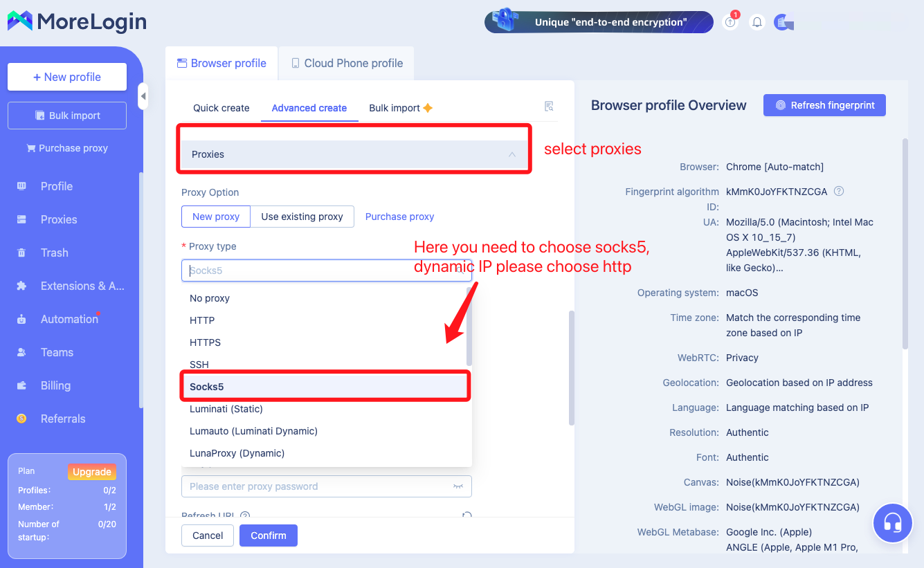Choose Socks5 from the proxy type list
Screen dimensions: 924x568
[x=325, y=387]
